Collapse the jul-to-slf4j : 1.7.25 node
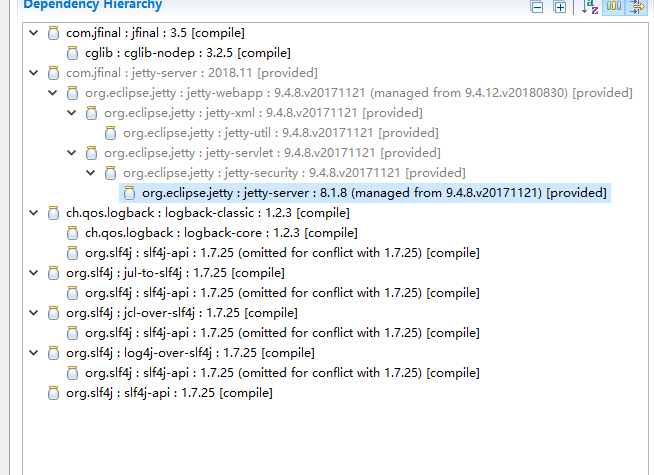This screenshot has height=475, width=654. click(34, 272)
